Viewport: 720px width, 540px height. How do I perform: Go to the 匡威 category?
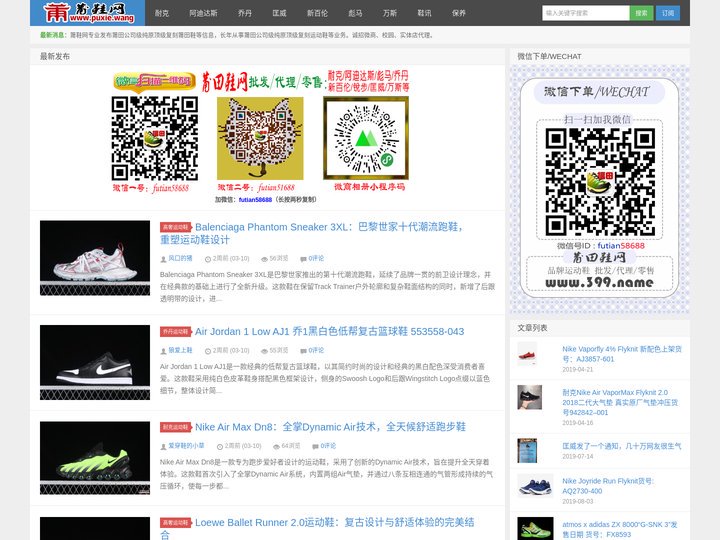point(279,13)
